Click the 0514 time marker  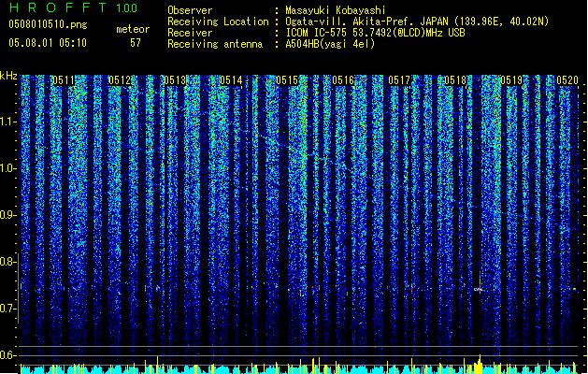pyautogui.click(x=231, y=80)
